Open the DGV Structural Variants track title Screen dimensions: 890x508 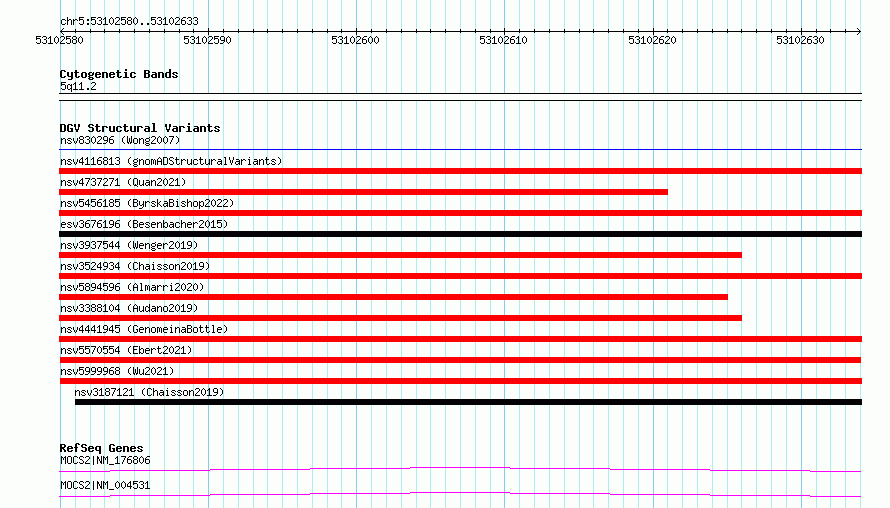[140, 128]
